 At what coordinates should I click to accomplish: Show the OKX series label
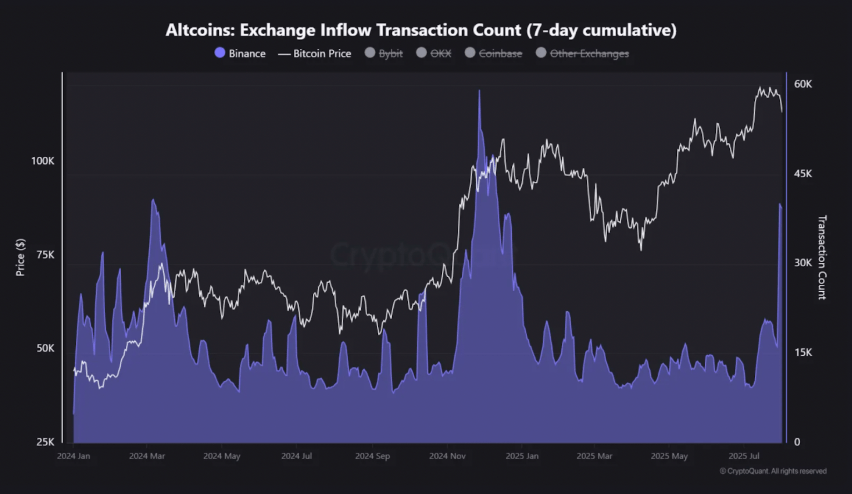click(x=440, y=53)
